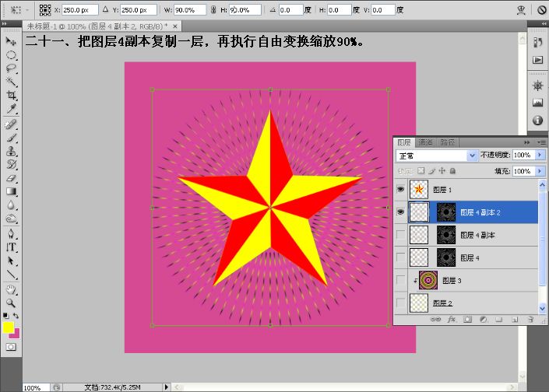This screenshot has height=392, width=549.
Task: Set the transform reference point location
Action: [45, 10]
